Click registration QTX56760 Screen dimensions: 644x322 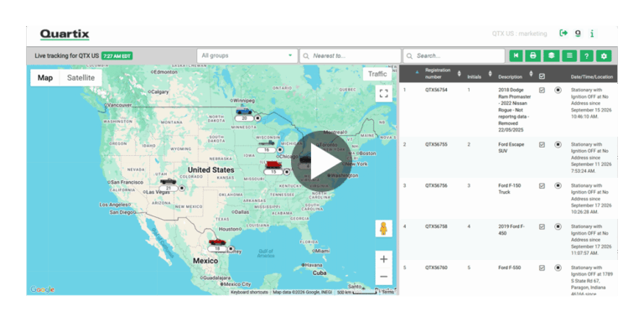click(x=436, y=267)
